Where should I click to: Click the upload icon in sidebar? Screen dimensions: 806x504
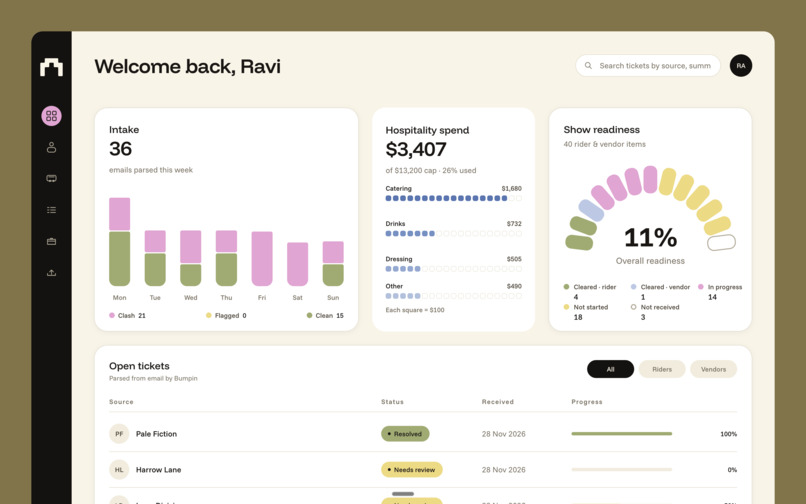(51, 273)
